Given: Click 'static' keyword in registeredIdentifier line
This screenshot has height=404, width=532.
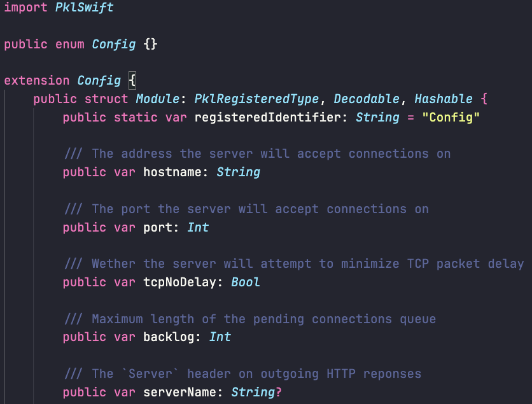Looking at the screenshot, I should [136, 118].
